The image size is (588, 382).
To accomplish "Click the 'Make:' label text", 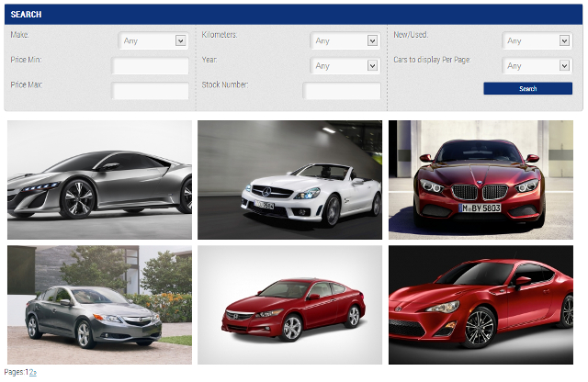I will 19,35.
